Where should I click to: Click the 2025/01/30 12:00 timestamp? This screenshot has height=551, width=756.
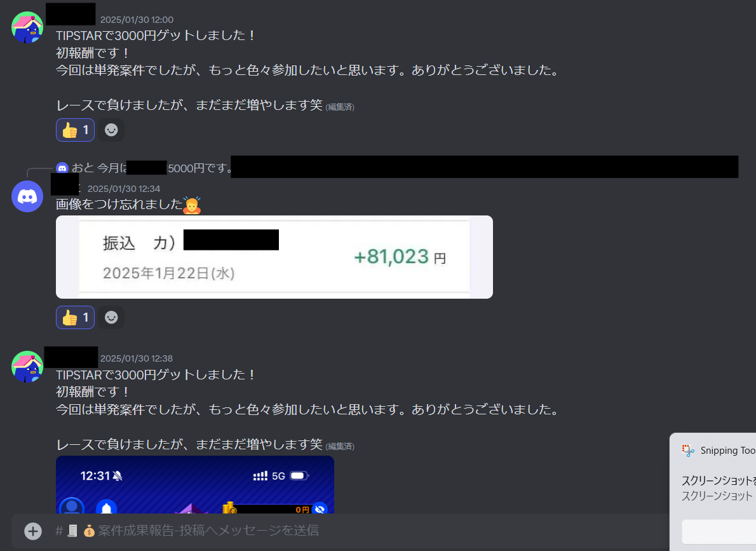tap(137, 20)
